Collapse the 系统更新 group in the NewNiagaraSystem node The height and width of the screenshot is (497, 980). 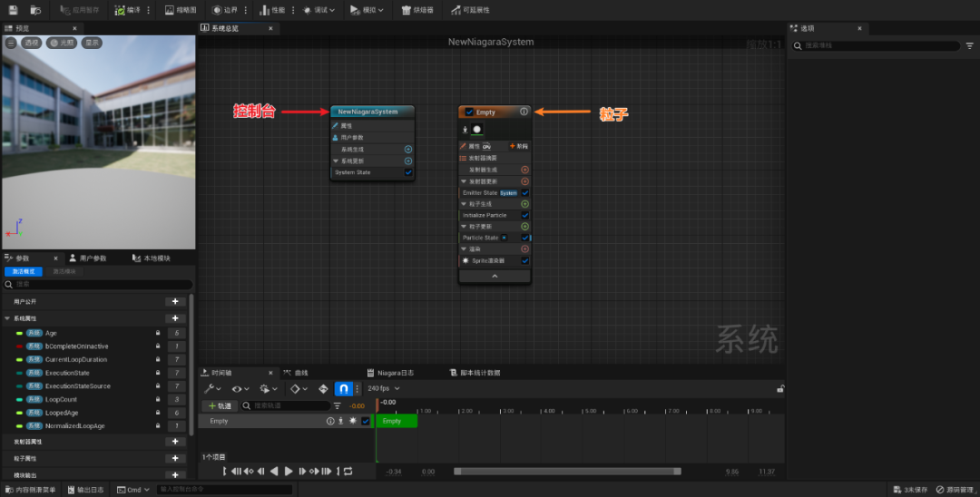coord(337,161)
